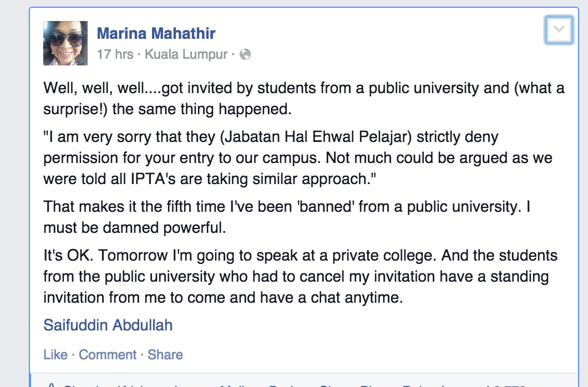The height and width of the screenshot is (387, 588).
Task: Click the Saifuddin Abdullah tagged name
Action: pos(108,325)
